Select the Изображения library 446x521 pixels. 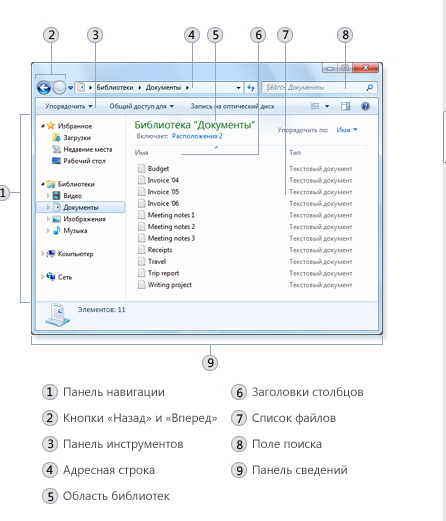[x=84, y=219]
